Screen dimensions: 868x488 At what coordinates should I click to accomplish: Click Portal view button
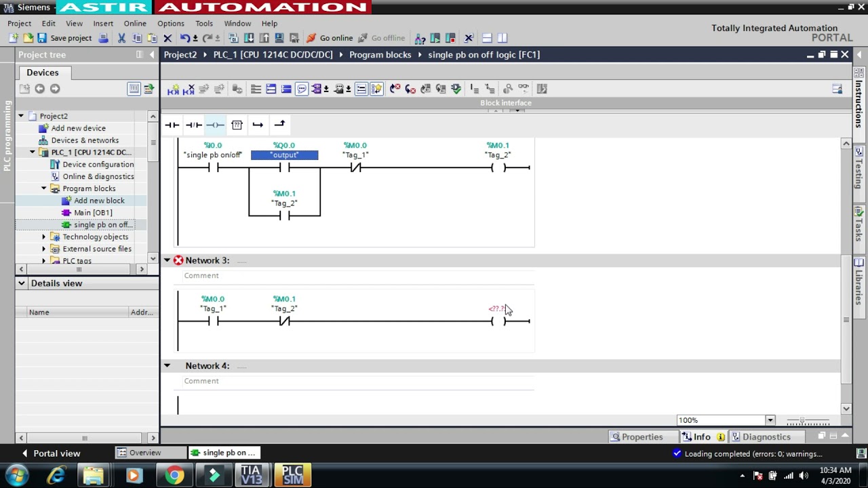tap(51, 453)
